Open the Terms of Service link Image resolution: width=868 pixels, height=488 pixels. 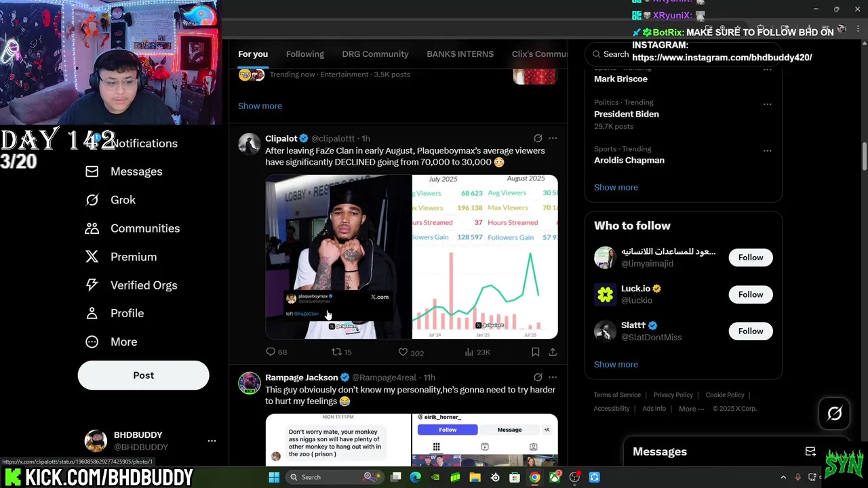[x=617, y=395]
